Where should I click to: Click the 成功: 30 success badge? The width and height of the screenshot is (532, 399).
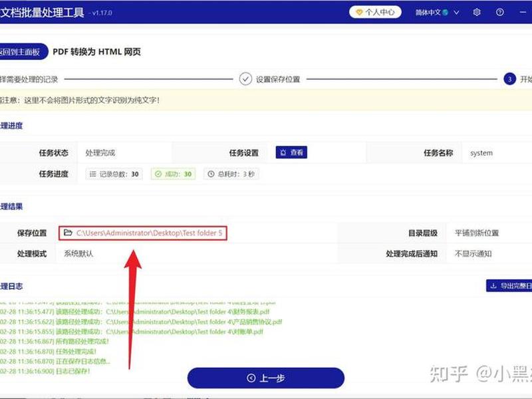tap(174, 174)
